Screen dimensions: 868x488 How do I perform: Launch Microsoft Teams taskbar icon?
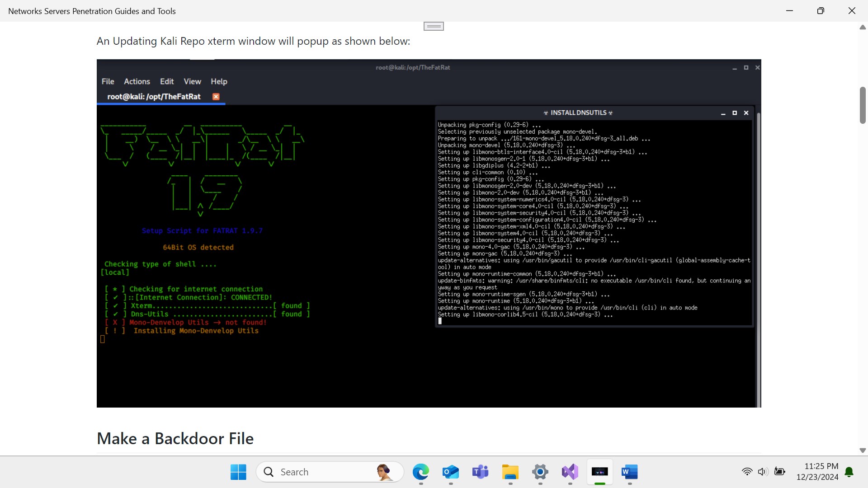(480, 472)
